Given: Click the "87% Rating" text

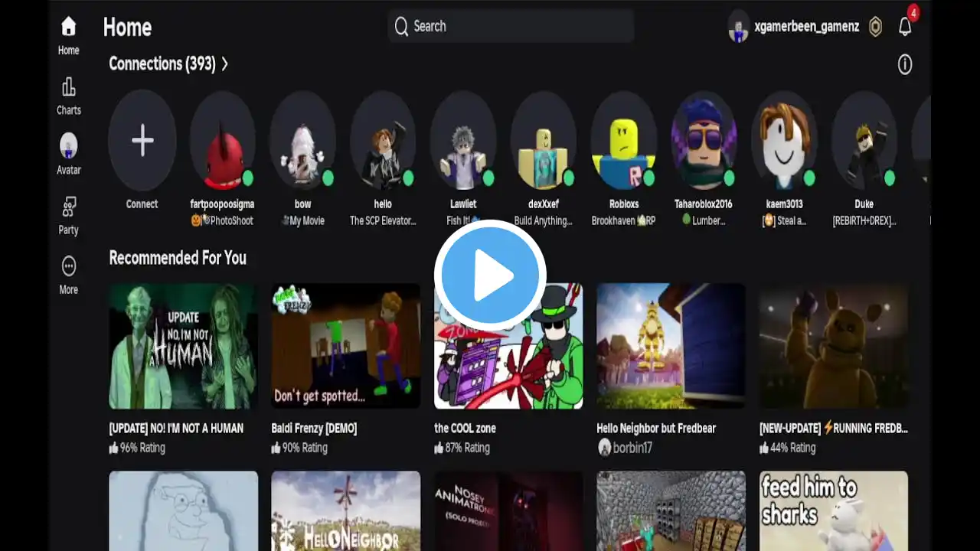Looking at the screenshot, I should pyautogui.click(x=467, y=448).
